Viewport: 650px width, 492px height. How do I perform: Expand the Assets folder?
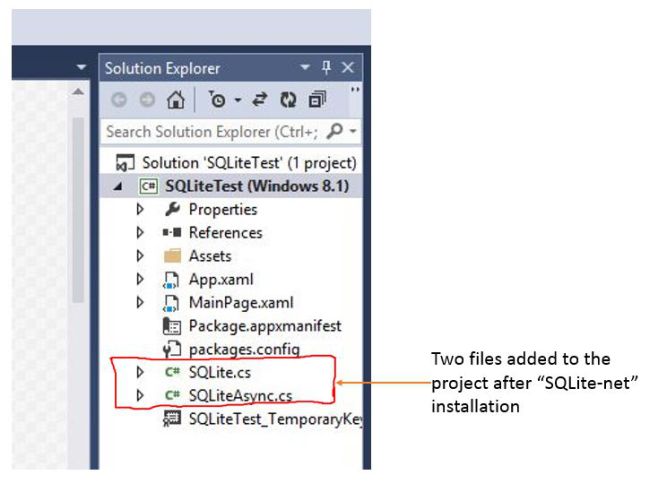[140, 256]
